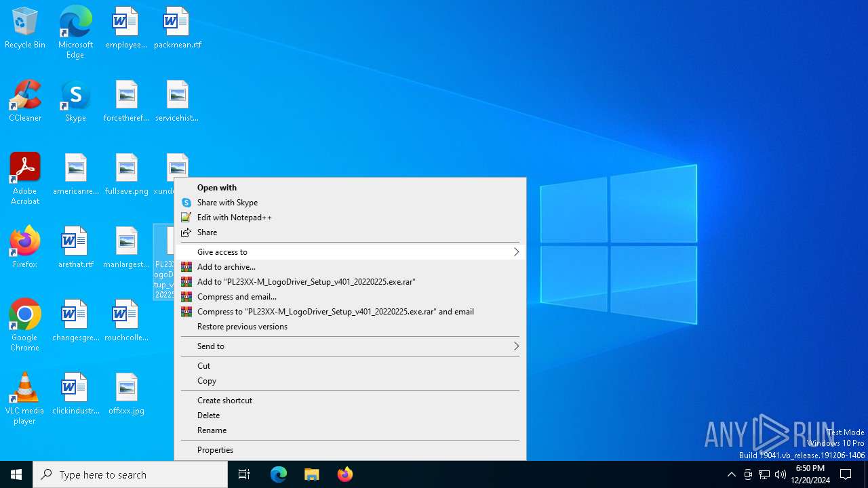Choose Add to PL23XX-M_LogoDriver_Setup rar entry
Image resolution: width=868 pixels, height=488 pixels.
pyautogui.click(x=351, y=282)
